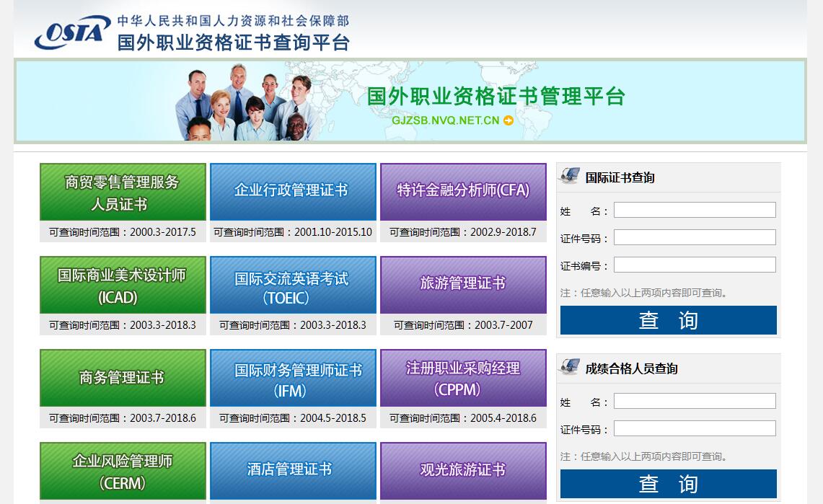Open the 商贸零售管理服务人员证书 tile
This screenshot has width=823, height=504.
click(123, 192)
